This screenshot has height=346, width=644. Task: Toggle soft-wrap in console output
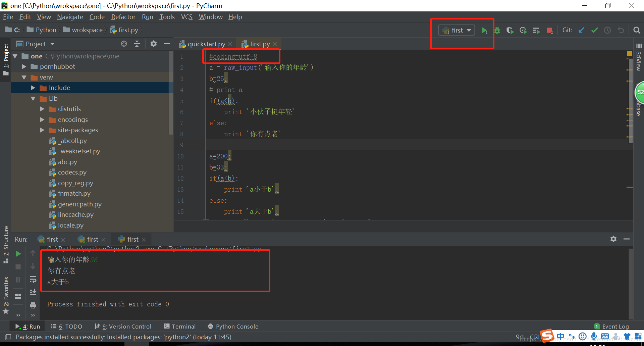tap(33, 279)
